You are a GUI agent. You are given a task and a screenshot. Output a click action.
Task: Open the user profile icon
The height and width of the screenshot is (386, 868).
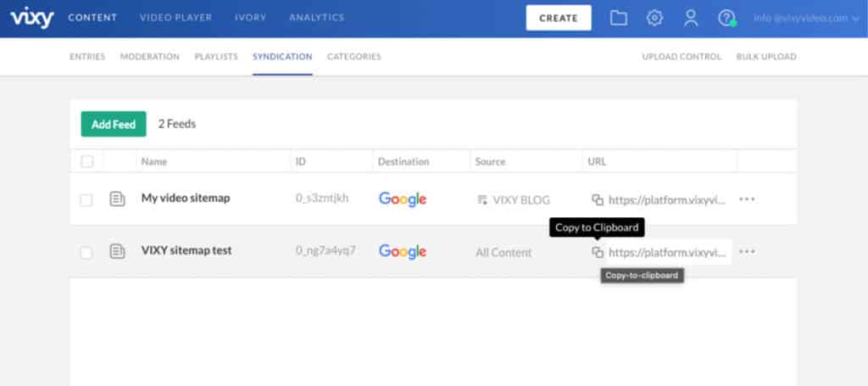pos(690,18)
